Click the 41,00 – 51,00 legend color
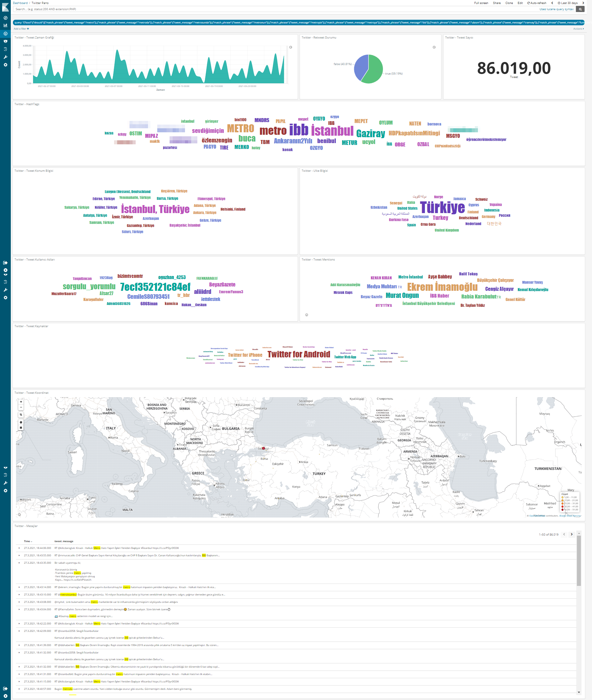Image resolution: width=592 pixels, height=700 pixels. pyautogui.click(x=562, y=510)
